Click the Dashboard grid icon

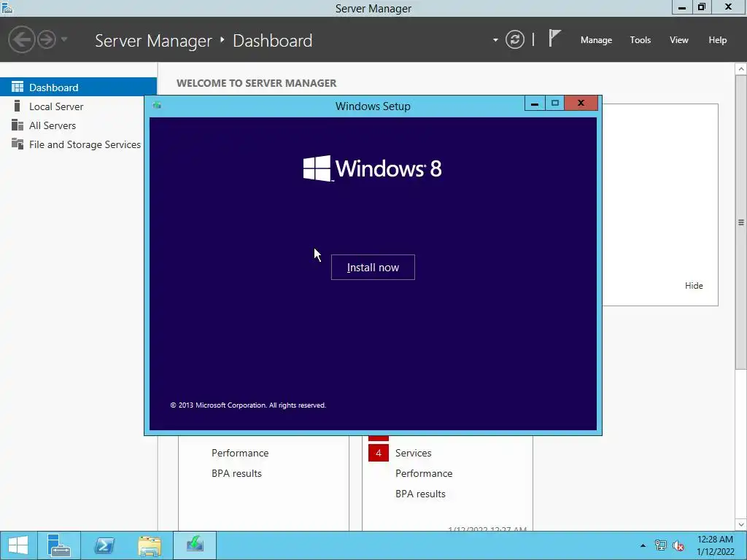coord(18,87)
